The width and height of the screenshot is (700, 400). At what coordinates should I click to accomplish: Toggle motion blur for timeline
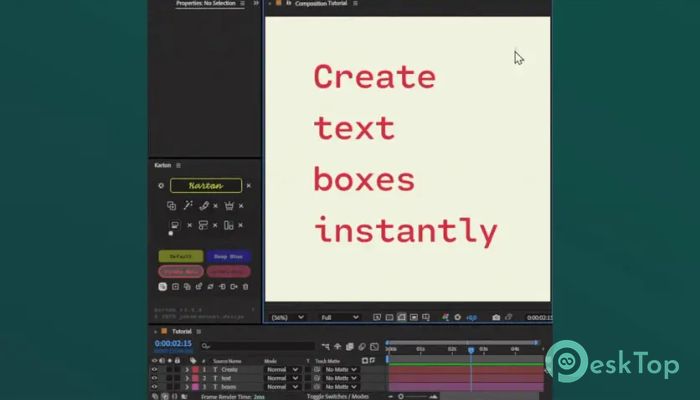pos(362,346)
